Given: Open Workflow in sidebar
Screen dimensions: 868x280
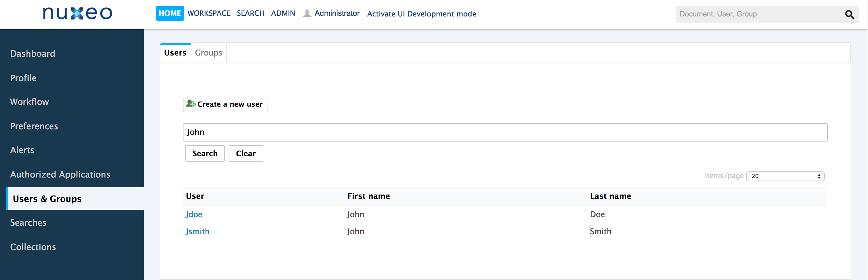Looking at the screenshot, I should pyautogui.click(x=30, y=102).
